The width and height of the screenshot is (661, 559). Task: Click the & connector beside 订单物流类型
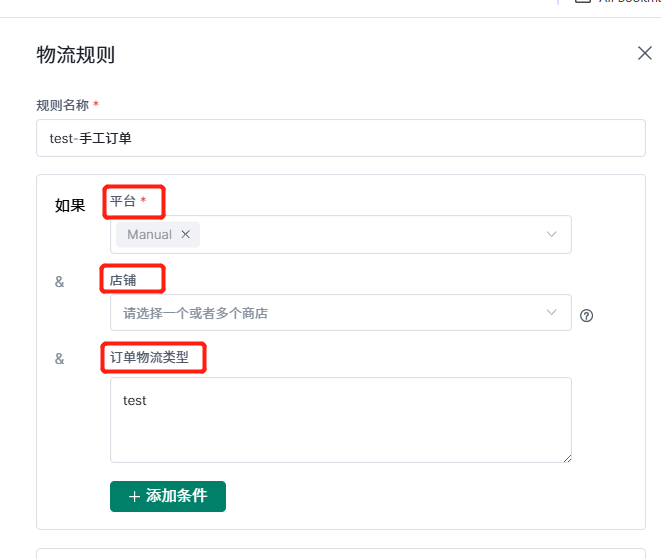(59, 359)
